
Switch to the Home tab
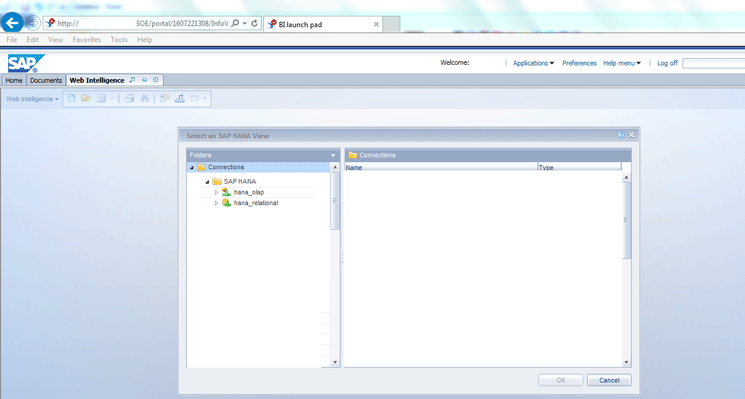pyautogui.click(x=14, y=80)
